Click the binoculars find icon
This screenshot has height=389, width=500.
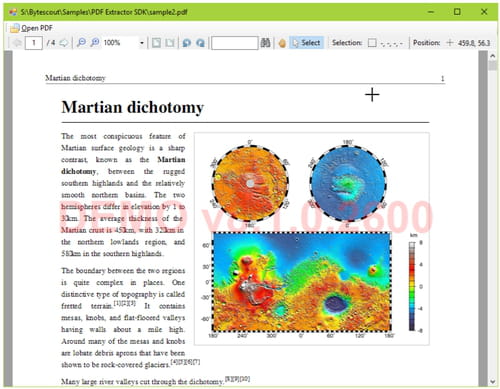265,43
